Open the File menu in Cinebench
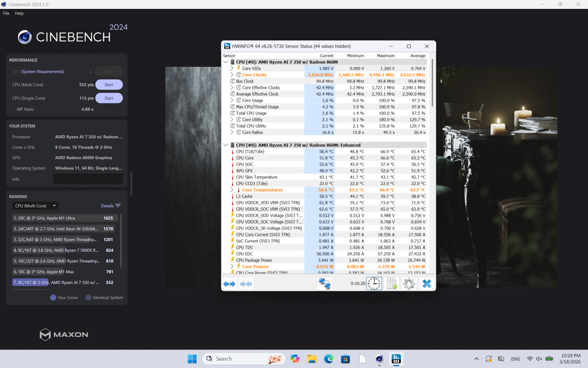588x368 pixels. pos(6,13)
